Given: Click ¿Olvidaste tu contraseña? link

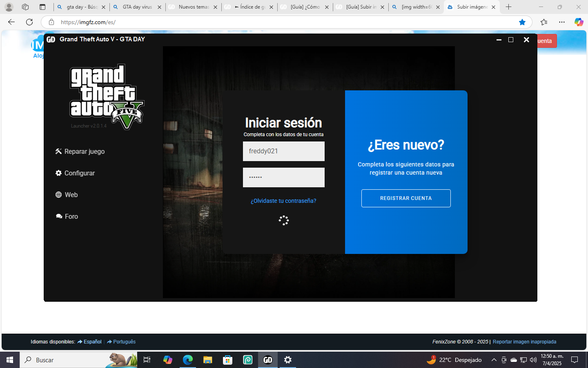Looking at the screenshot, I should pyautogui.click(x=283, y=201).
